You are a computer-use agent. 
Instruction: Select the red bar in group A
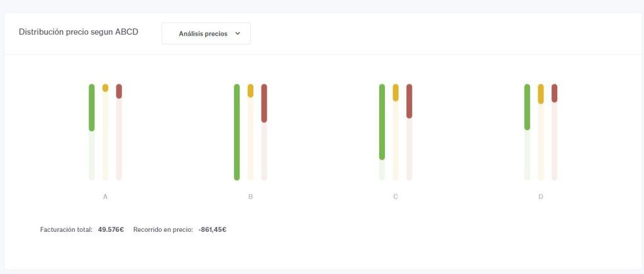point(119,91)
